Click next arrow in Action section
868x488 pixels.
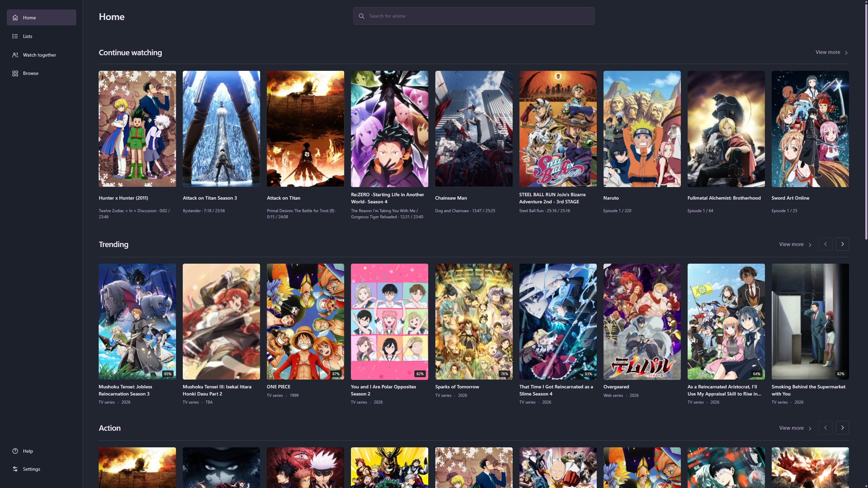[x=842, y=428]
